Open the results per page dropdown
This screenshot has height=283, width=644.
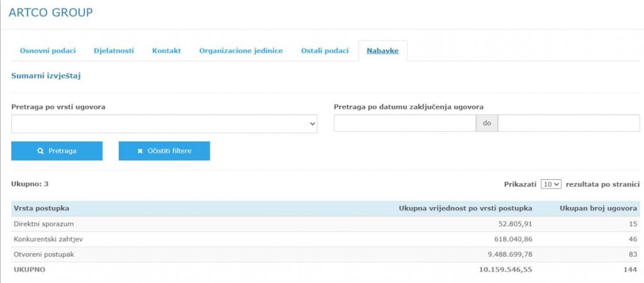[551, 184]
